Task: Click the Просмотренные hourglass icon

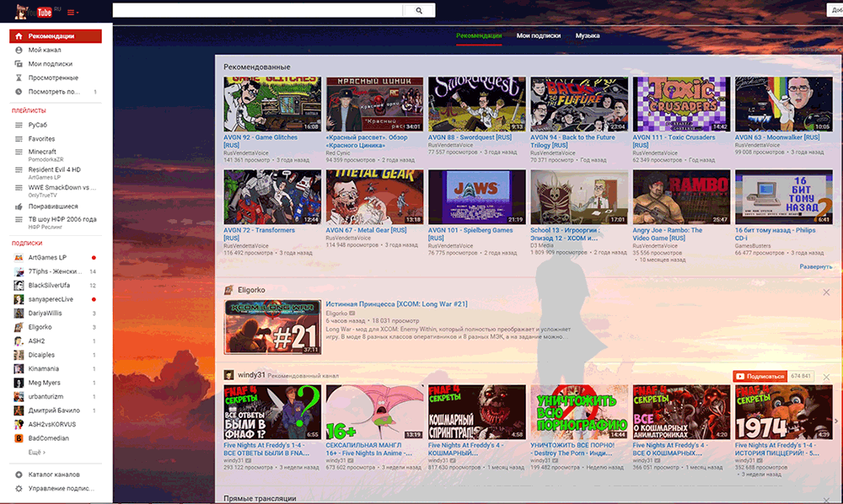Action: (19, 78)
